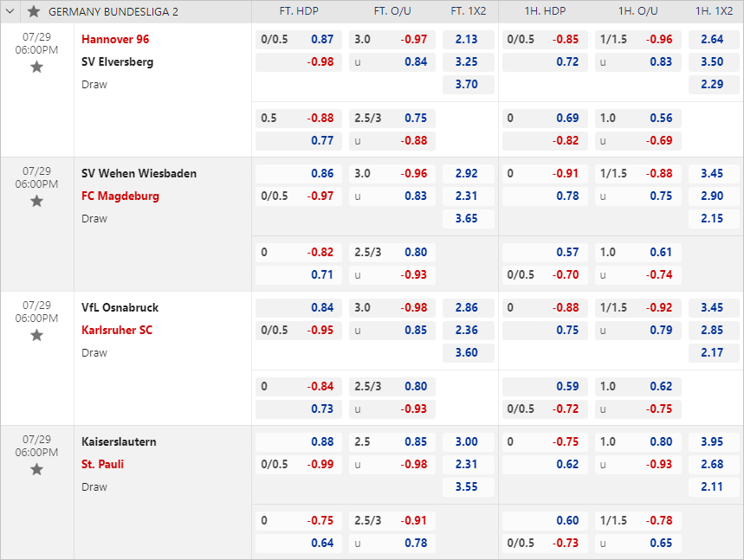
Task: Select Osnabruck alternate 1H over odds 0.62
Action: tap(638, 386)
